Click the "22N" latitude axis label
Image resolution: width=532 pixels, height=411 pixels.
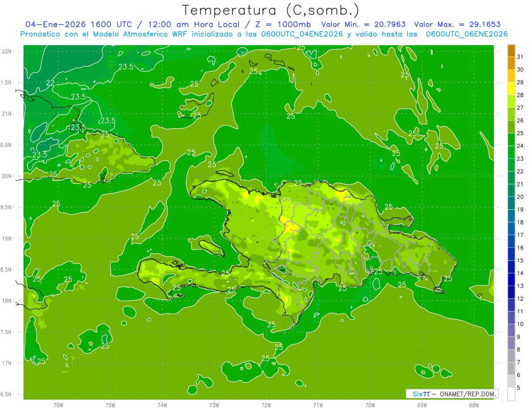point(7,51)
